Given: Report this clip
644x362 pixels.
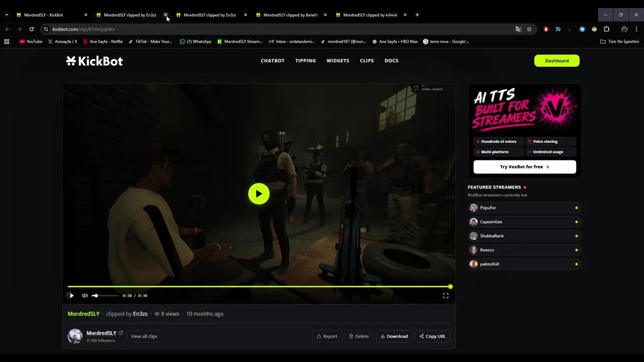Looking at the screenshot, I should [x=327, y=336].
